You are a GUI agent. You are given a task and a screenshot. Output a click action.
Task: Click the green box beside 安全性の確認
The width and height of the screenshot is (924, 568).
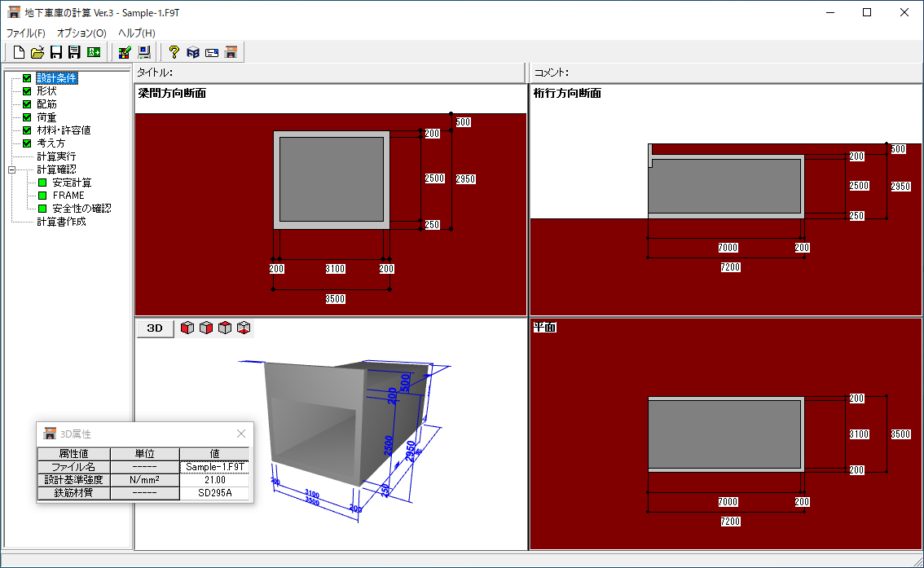tap(42, 209)
